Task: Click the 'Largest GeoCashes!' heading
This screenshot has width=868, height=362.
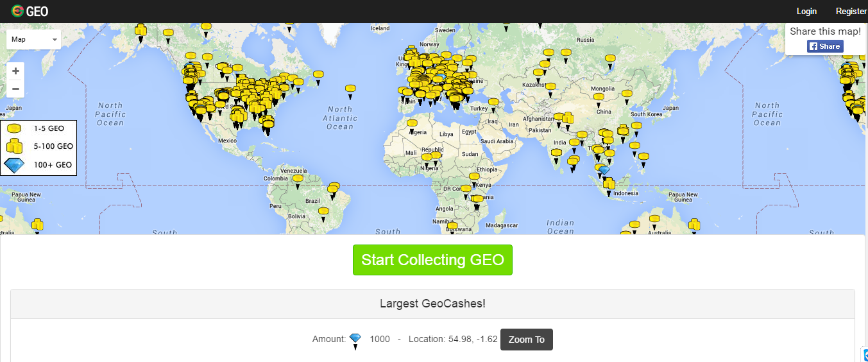Action: 432,304
